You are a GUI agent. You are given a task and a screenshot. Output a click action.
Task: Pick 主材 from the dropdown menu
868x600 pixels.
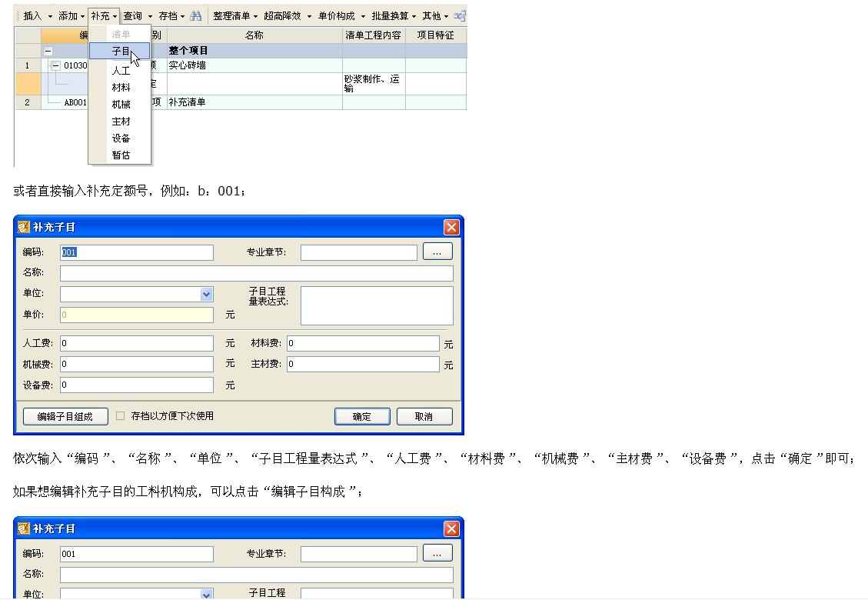click(x=120, y=122)
